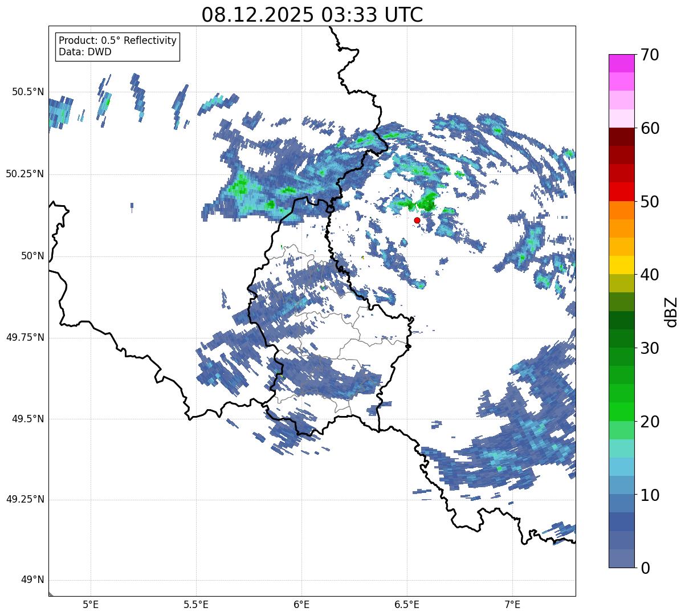The width and height of the screenshot is (685, 616).
Task: Click the red radar site marker
Action: tap(417, 220)
